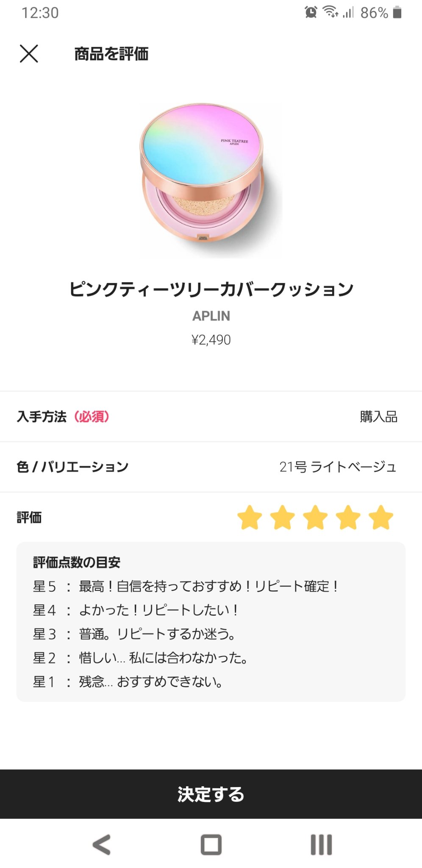Tap the third rating star
The height and width of the screenshot is (868, 422).
point(315,517)
